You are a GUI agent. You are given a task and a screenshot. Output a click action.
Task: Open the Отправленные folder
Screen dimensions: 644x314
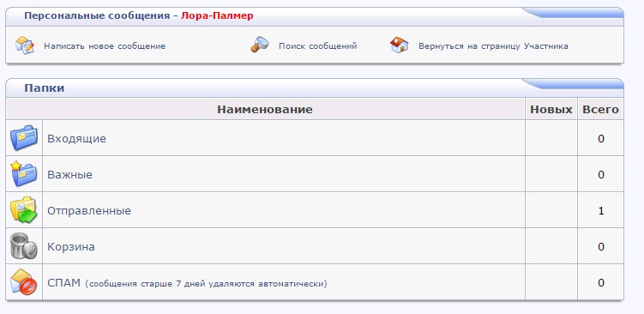click(89, 211)
